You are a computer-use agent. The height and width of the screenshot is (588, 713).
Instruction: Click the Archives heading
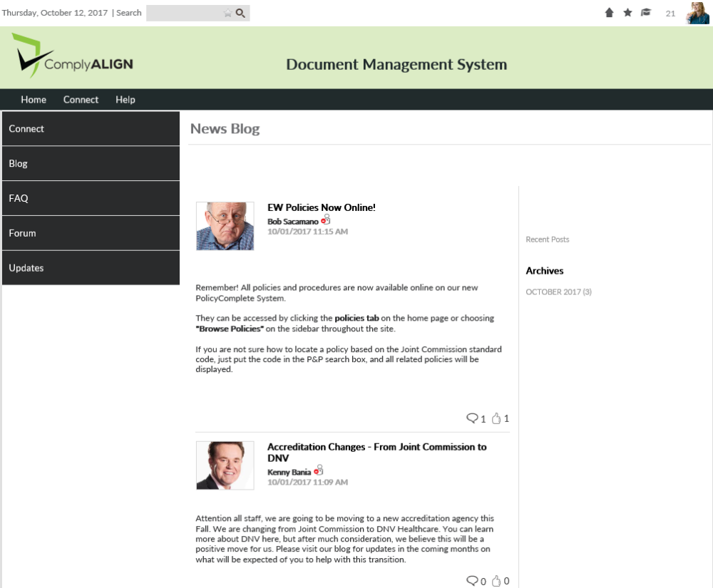(544, 271)
